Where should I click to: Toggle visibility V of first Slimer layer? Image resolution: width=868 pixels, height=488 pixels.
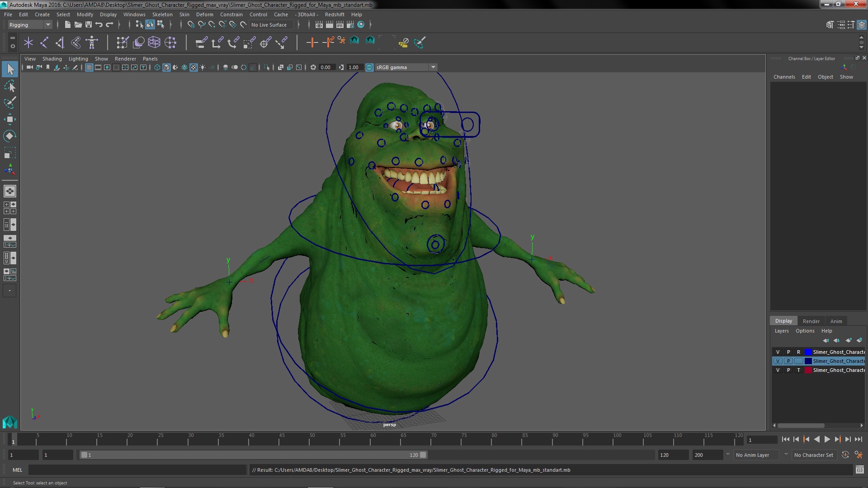778,352
